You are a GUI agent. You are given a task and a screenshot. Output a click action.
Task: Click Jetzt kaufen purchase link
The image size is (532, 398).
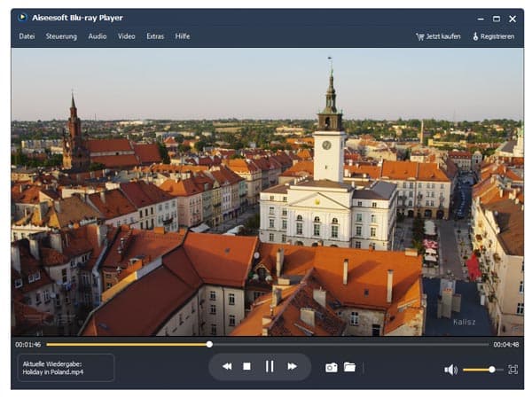tap(438, 36)
